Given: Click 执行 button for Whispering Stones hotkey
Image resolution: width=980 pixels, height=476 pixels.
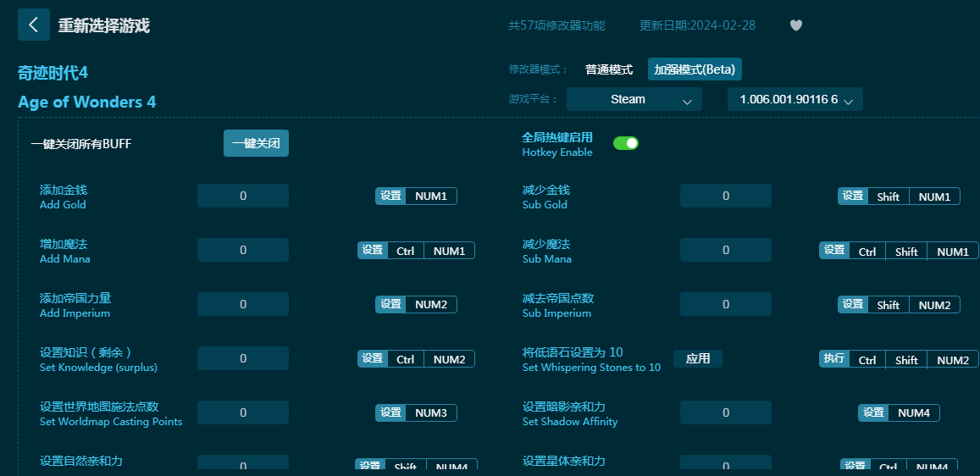Looking at the screenshot, I should 834,358.
